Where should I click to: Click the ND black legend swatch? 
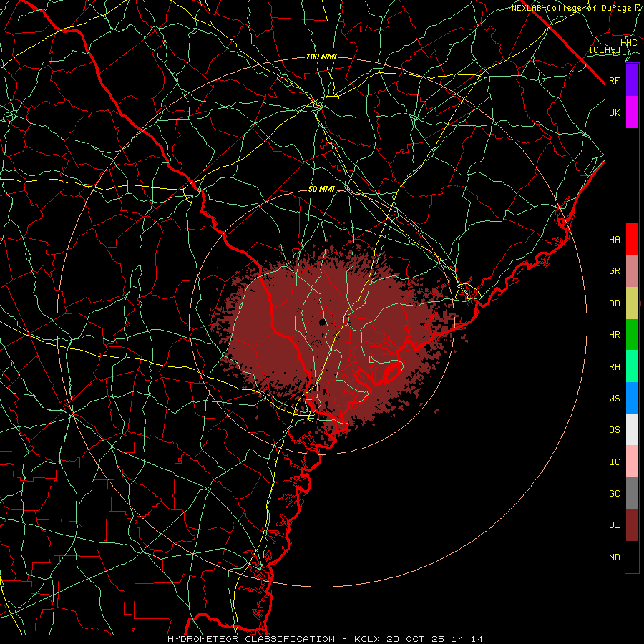tap(632, 557)
